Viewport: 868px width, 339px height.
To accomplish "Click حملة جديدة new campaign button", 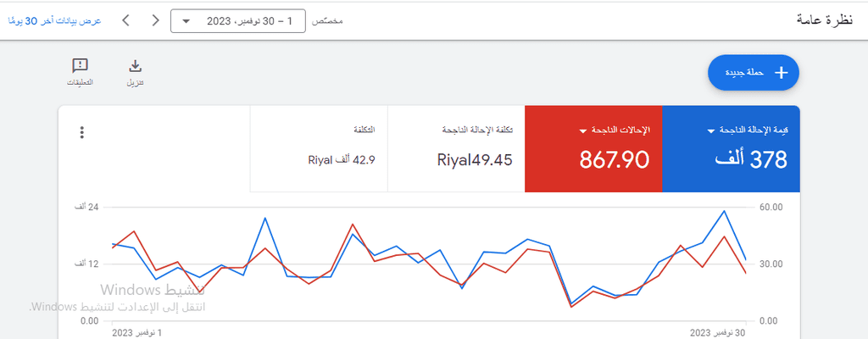I will tap(754, 73).
